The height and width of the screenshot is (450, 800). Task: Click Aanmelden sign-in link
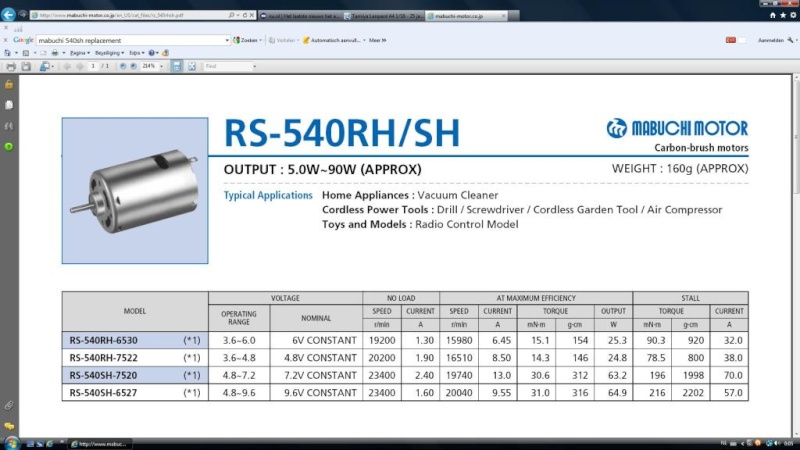point(770,40)
